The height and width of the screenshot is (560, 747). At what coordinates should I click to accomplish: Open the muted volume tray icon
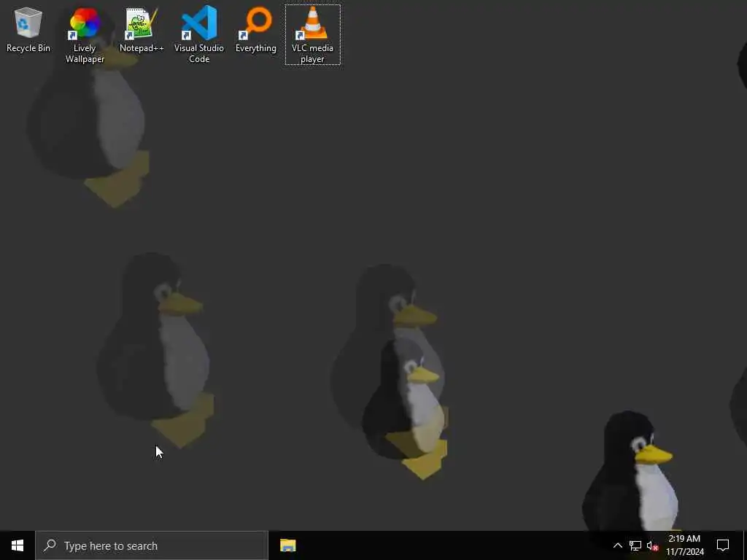652,545
